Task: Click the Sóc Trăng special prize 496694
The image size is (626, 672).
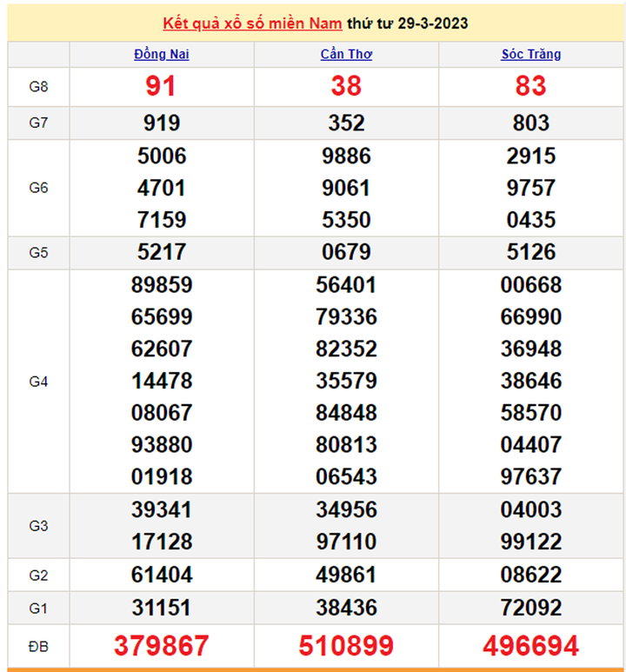Action: point(531,646)
